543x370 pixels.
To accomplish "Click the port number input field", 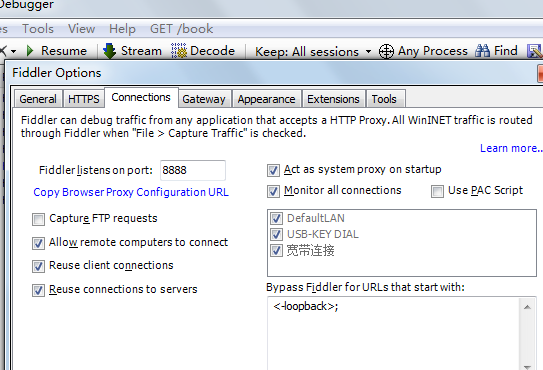I will click(193, 170).
